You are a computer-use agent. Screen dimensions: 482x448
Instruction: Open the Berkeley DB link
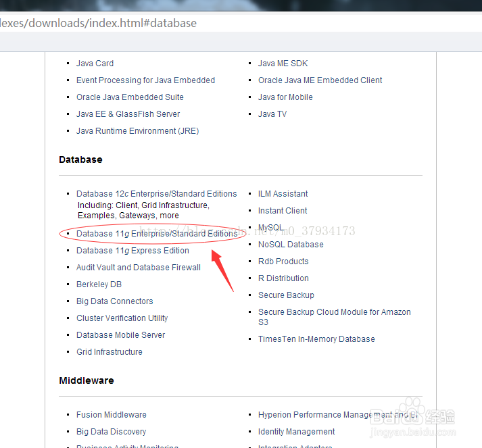pos(99,284)
